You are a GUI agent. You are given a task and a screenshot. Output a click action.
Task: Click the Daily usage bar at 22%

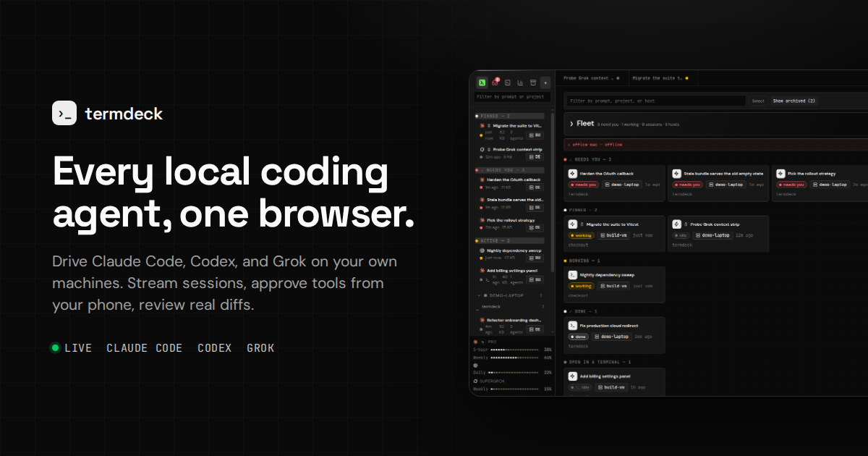514,372
